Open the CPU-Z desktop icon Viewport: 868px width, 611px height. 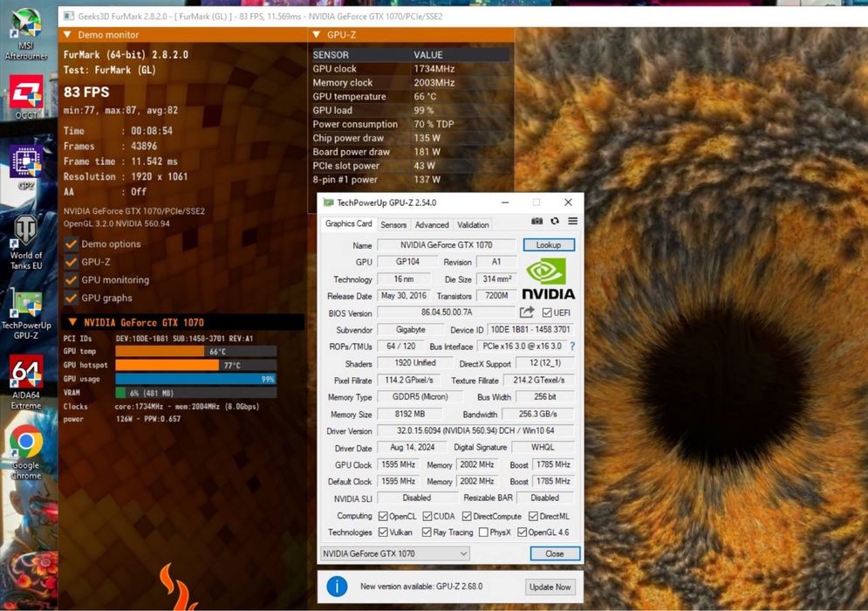coord(25,168)
